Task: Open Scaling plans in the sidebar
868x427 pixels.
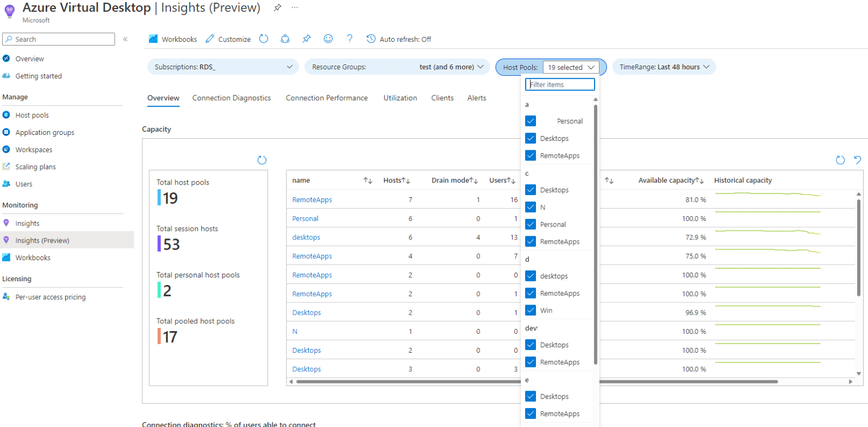Action: click(35, 167)
